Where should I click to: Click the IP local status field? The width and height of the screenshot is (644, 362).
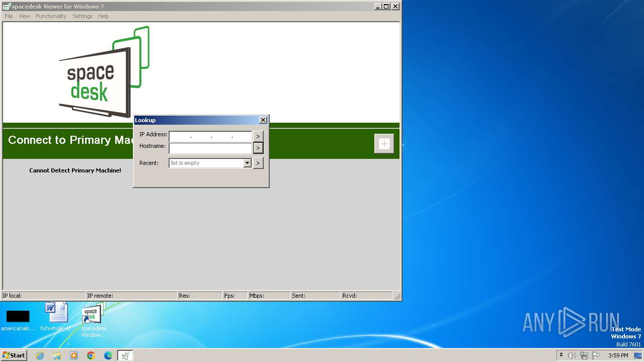(44, 296)
